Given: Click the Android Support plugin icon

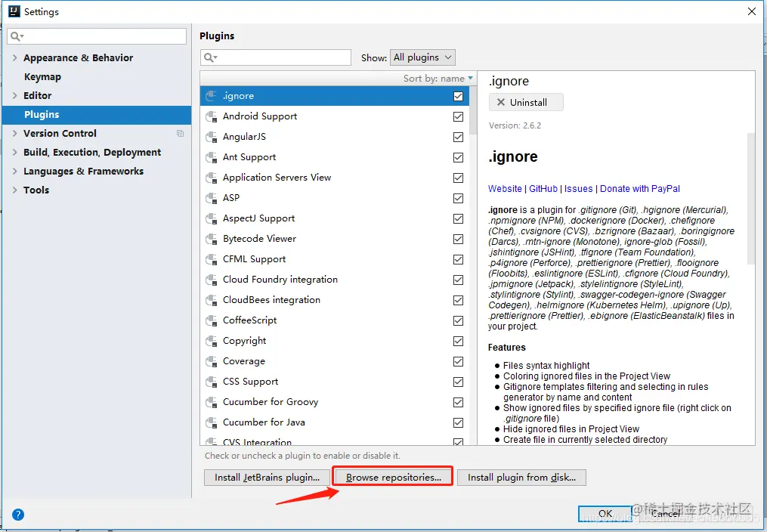Looking at the screenshot, I should tap(212, 117).
